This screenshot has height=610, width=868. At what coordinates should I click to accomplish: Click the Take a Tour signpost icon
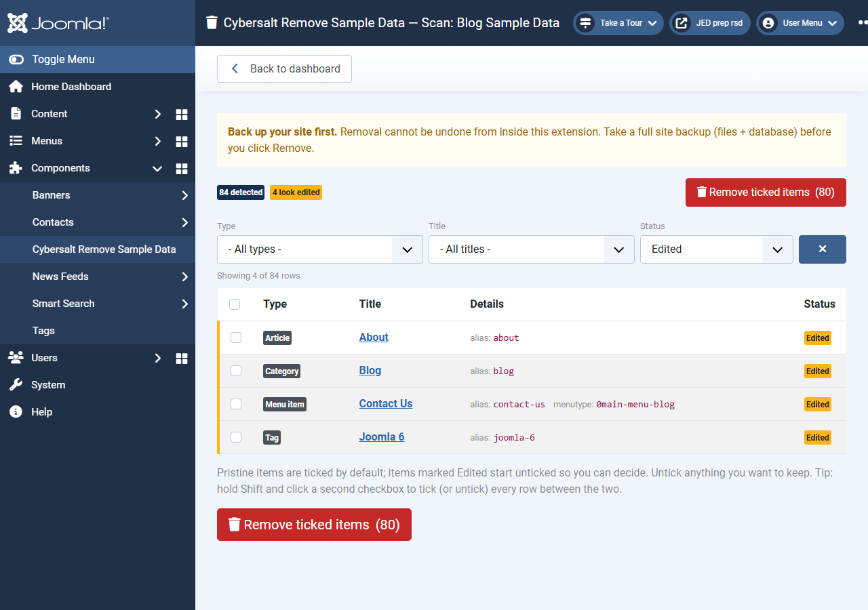585,23
